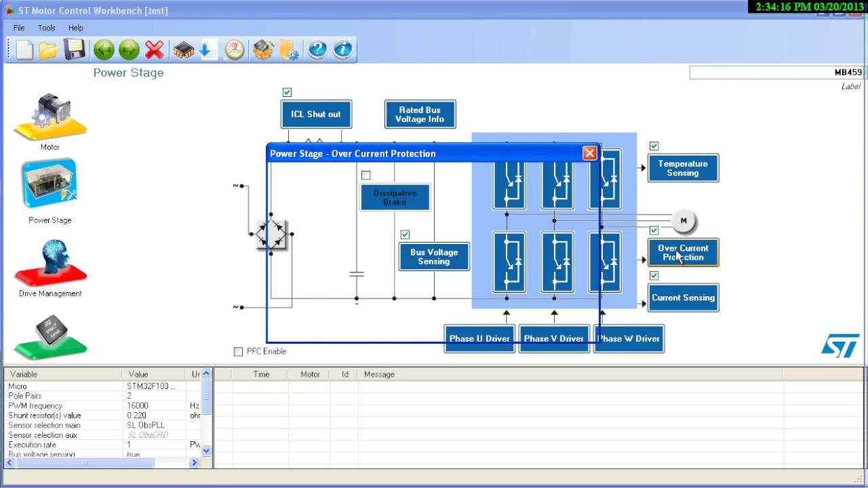Image resolution: width=868 pixels, height=488 pixels.
Task: Click the Value column header
Action: pos(154,374)
